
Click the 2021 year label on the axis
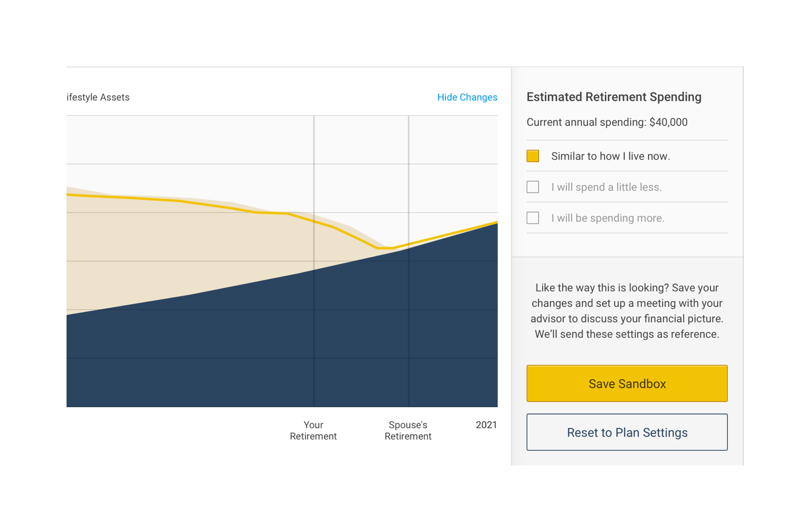486,425
